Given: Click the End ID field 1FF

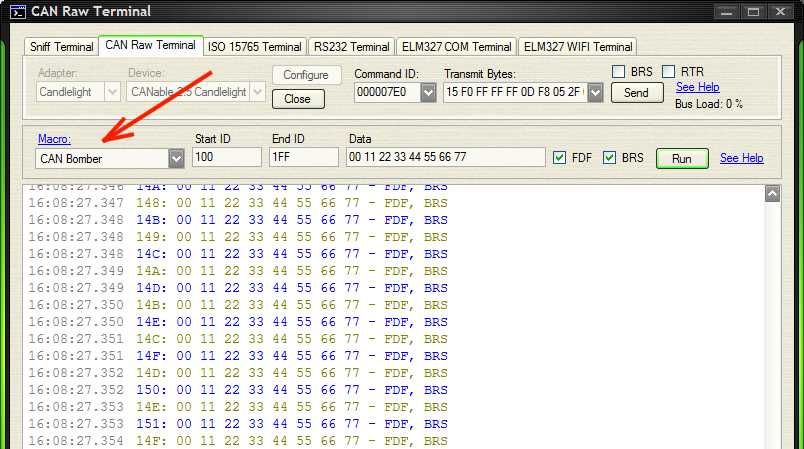Looking at the screenshot, I should pyautogui.click(x=304, y=157).
